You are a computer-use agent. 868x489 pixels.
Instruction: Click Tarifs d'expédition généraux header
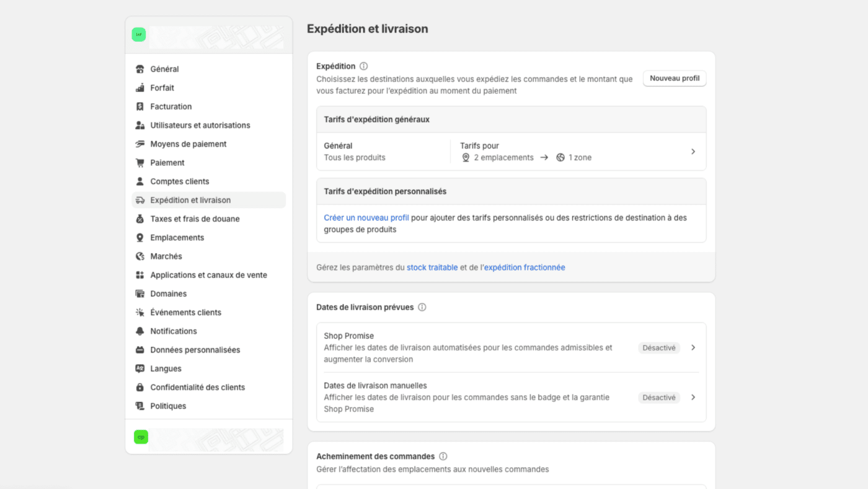pyautogui.click(x=376, y=119)
